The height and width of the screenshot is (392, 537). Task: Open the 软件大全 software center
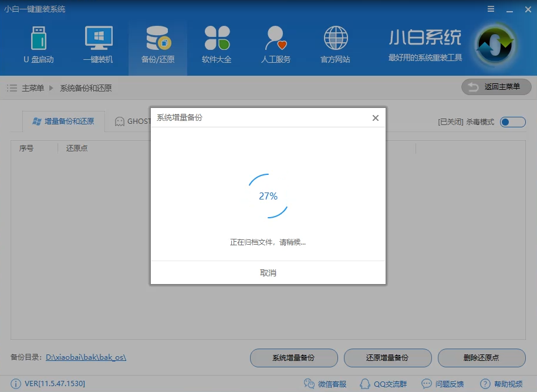click(216, 44)
